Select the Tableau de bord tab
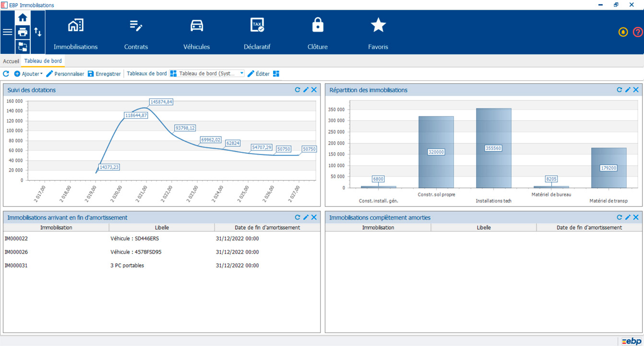 43,61
